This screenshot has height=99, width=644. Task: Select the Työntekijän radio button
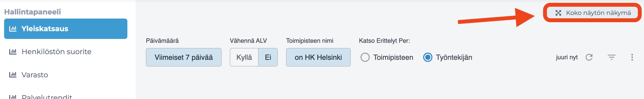428,57
